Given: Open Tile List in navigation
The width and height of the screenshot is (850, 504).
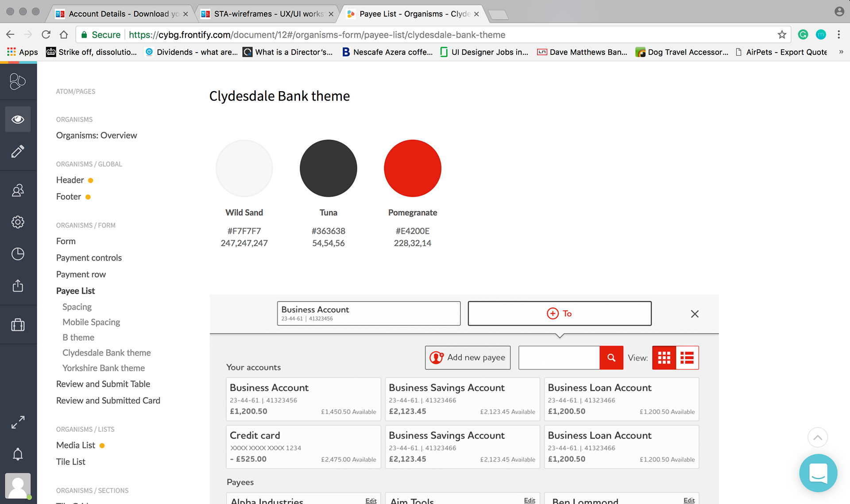Looking at the screenshot, I should tap(71, 462).
